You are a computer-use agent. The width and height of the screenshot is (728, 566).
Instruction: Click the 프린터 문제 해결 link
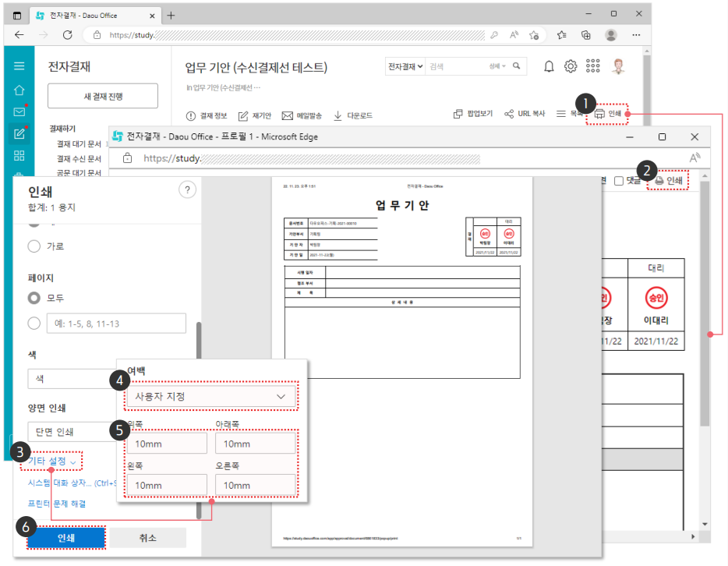[x=57, y=504]
